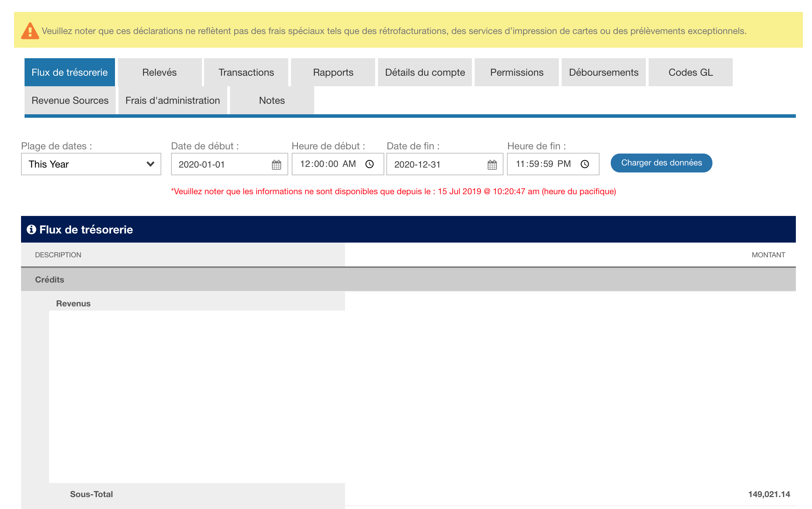
Task: Click the info icon beside Flux de trésorerie
Action: 32,229
